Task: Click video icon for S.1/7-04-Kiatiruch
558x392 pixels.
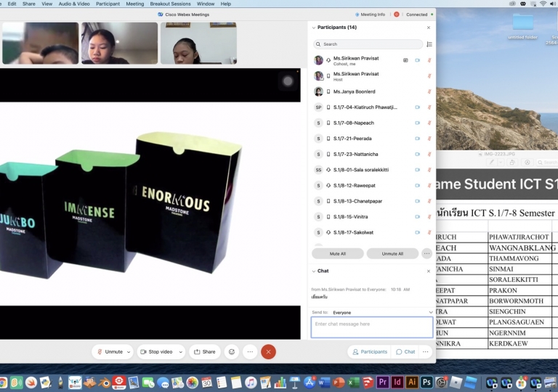Action: [418, 107]
